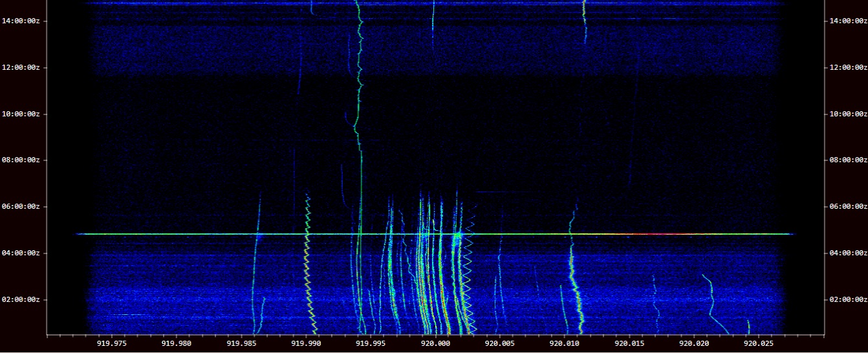
Task: Click the 920.015 frequency label
Action: (629, 344)
